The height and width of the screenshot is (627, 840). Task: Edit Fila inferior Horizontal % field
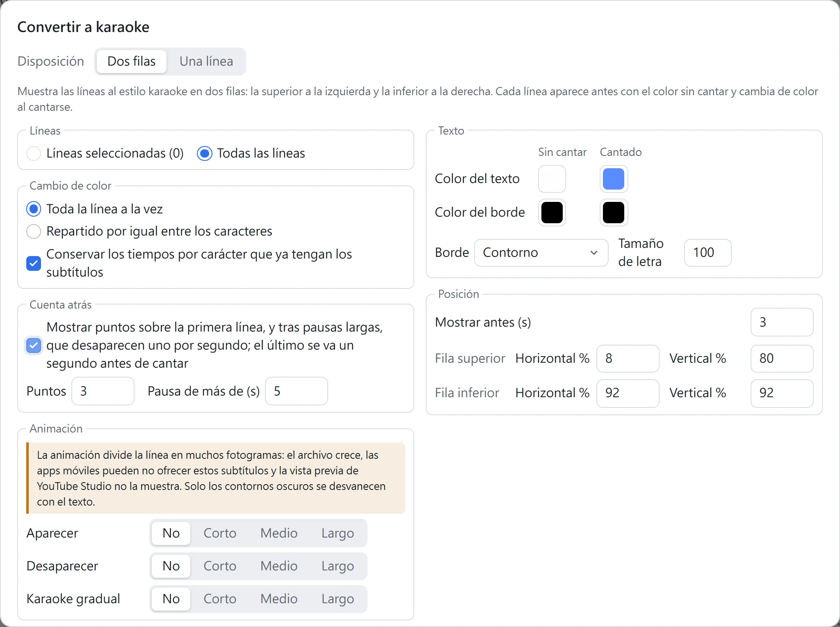coord(628,393)
